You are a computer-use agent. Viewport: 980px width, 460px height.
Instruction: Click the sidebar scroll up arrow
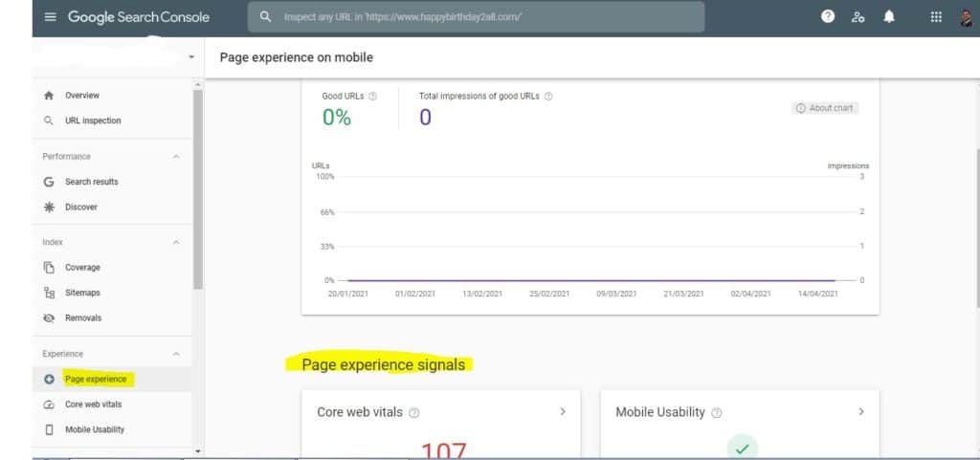pos(198,85)
